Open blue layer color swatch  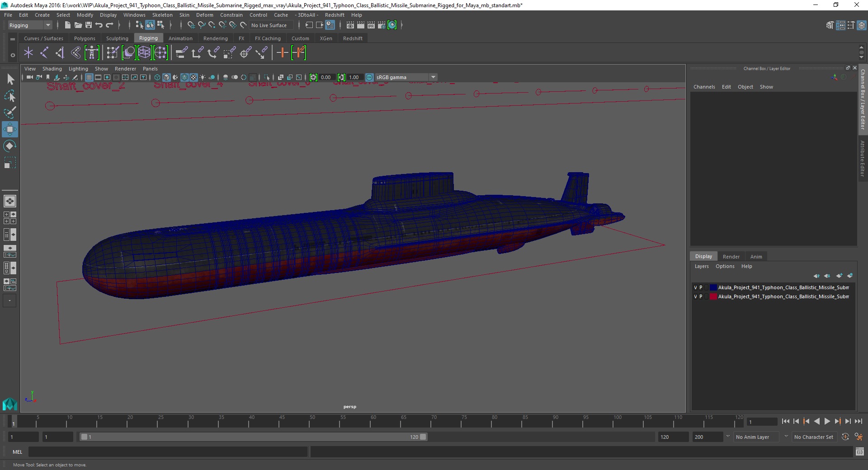pyautogui.click(x=713, y=287)
